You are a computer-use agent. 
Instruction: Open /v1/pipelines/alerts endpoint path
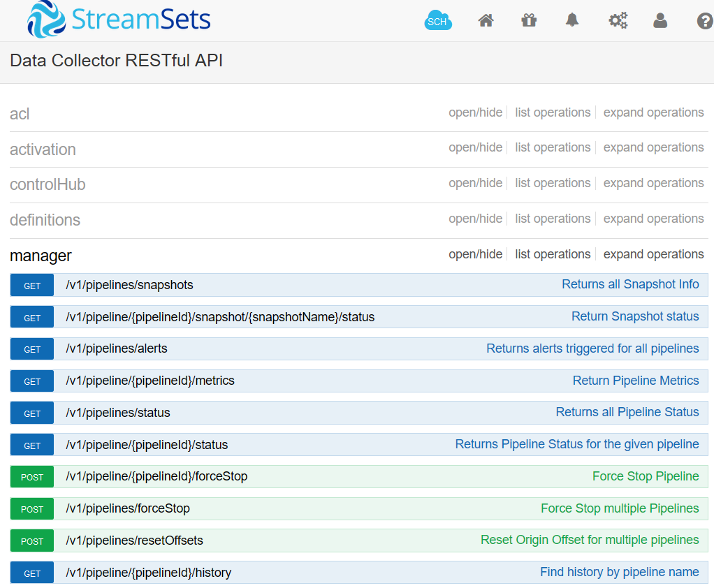tap(117, 348)
